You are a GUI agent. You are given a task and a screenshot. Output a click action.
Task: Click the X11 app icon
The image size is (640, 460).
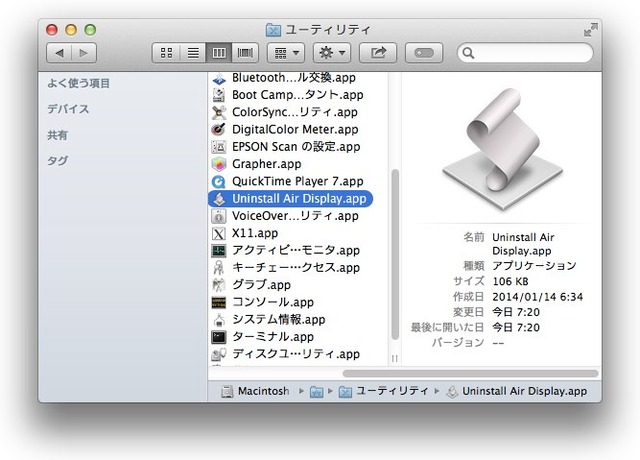tap(219, 233)
